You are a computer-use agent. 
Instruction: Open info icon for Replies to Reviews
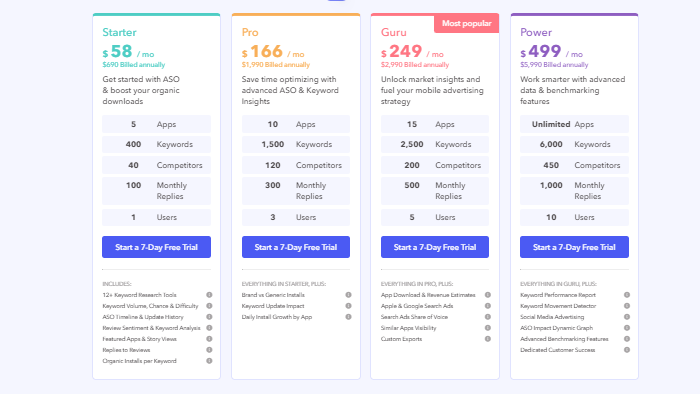(209, 350)
